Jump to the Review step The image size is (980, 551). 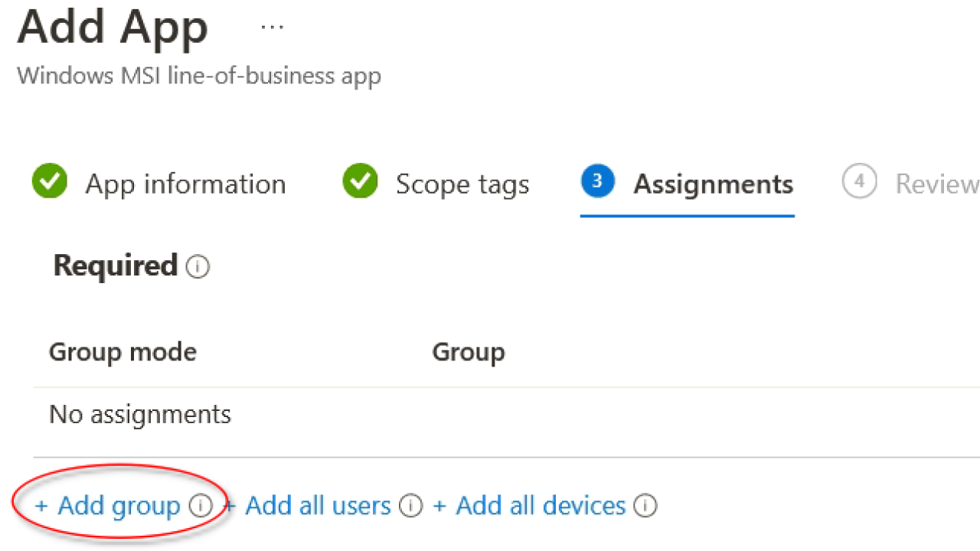(x=936, y=184)
